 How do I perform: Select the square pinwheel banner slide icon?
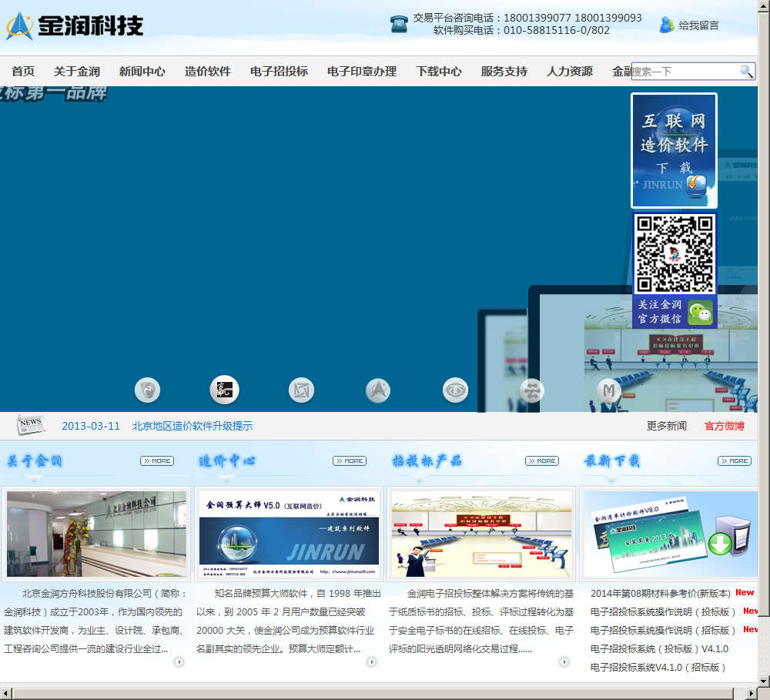click(301, 390)
